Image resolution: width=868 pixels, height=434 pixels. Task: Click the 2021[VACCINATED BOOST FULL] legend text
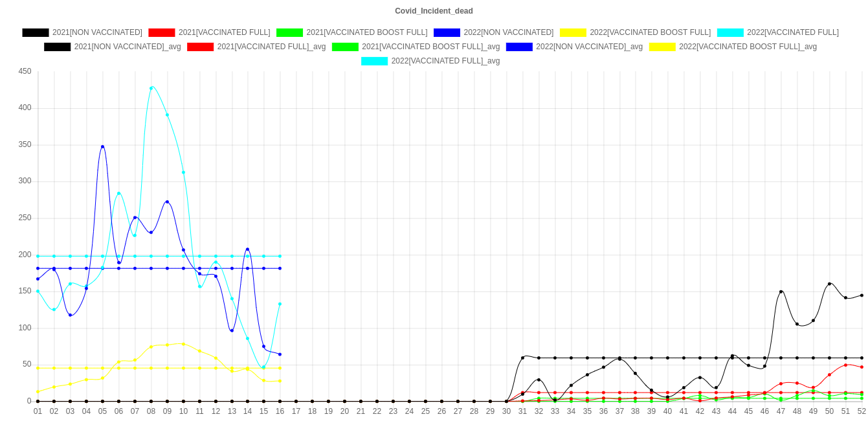click(x=366, y=32)
